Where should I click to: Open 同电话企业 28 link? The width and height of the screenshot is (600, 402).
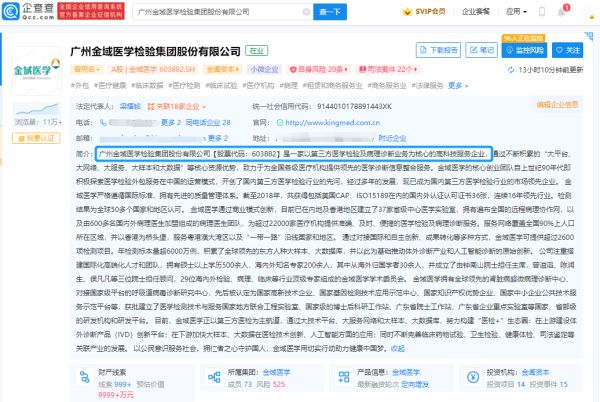(x=208, y=122)
